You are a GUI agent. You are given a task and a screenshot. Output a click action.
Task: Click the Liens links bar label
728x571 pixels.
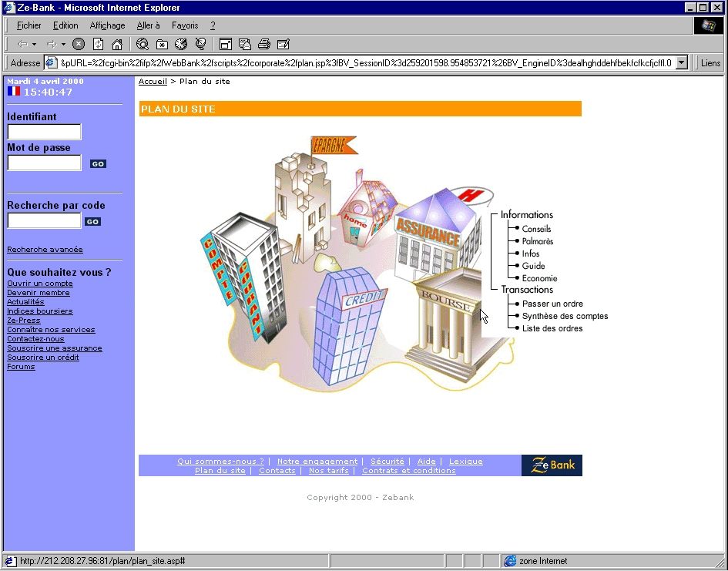710,63
